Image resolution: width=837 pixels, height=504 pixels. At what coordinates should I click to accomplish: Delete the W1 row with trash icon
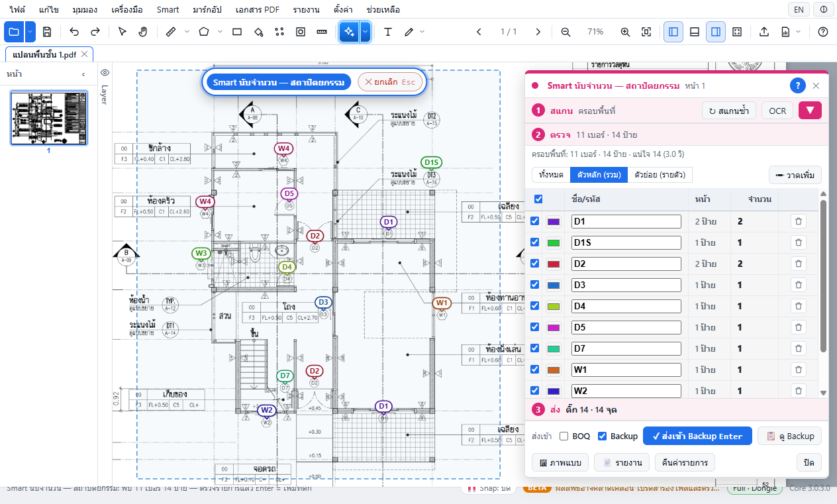(799, 370)
